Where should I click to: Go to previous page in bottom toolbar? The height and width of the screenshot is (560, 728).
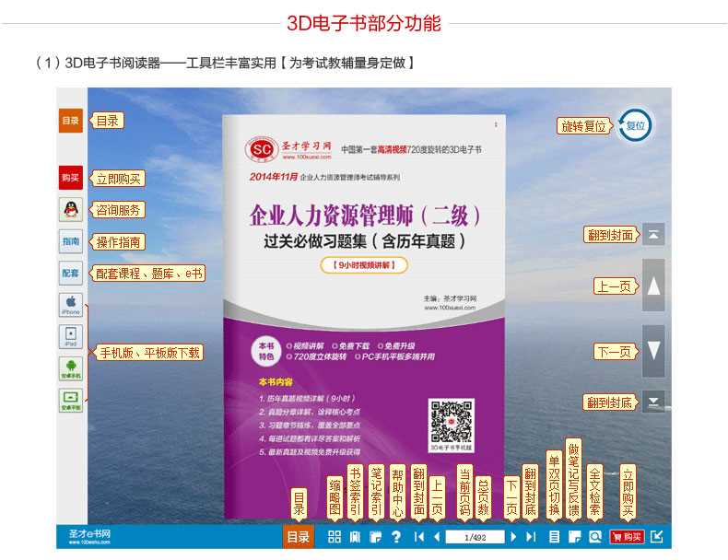436,537
